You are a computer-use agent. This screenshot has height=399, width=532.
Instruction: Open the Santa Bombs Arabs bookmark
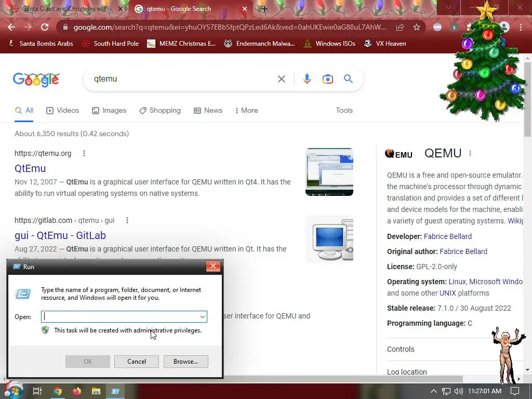click(x=41, y=44)
